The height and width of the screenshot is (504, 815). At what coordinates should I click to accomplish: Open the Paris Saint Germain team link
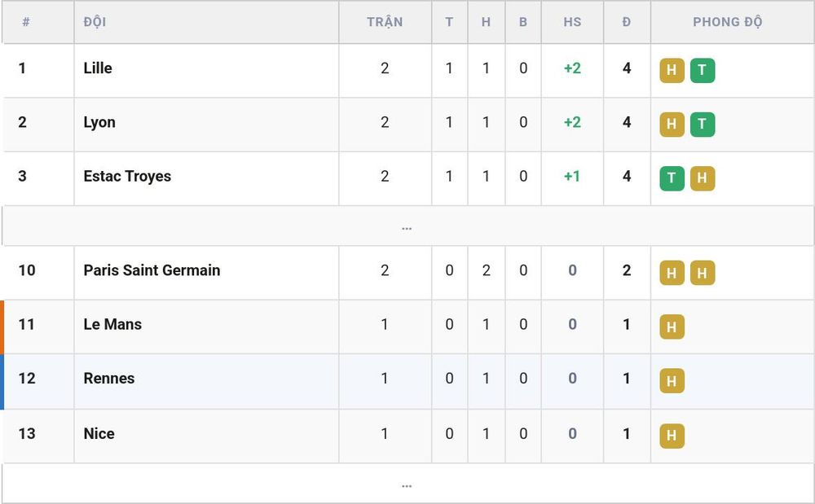point(152,270)
